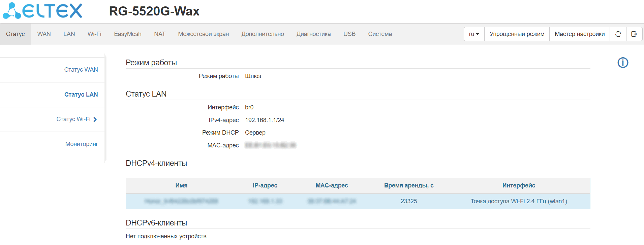Screen dimensions: 644x245
Task: Open the EasyMesh tab
Action: 128,34
